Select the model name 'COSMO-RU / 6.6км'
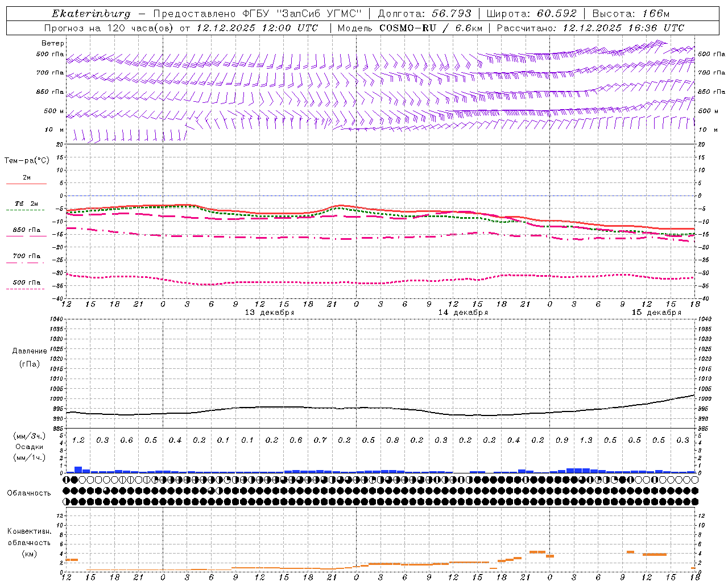 click(x=431, y=28)
